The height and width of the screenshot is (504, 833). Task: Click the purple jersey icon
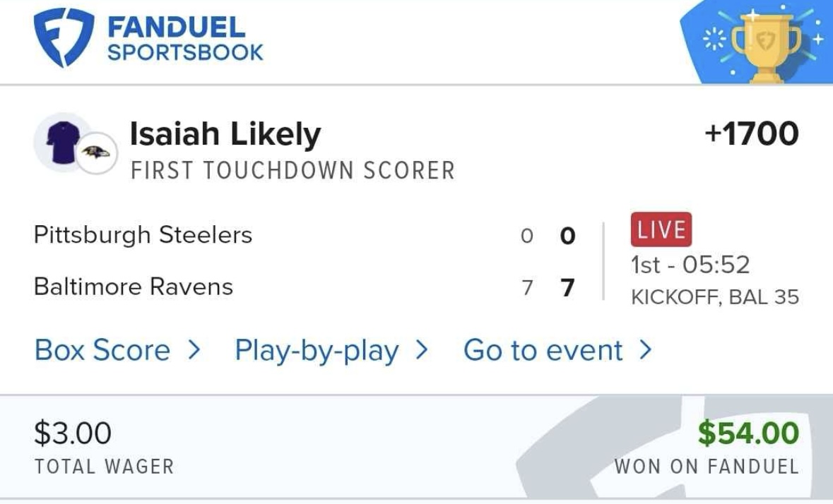pyautogui.click(x=62, y=141)
